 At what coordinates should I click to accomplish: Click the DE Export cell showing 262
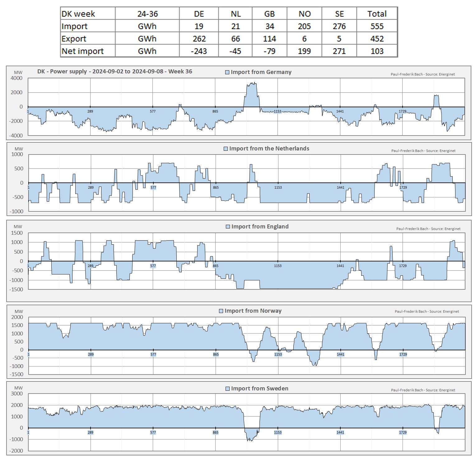coord(199,39)
